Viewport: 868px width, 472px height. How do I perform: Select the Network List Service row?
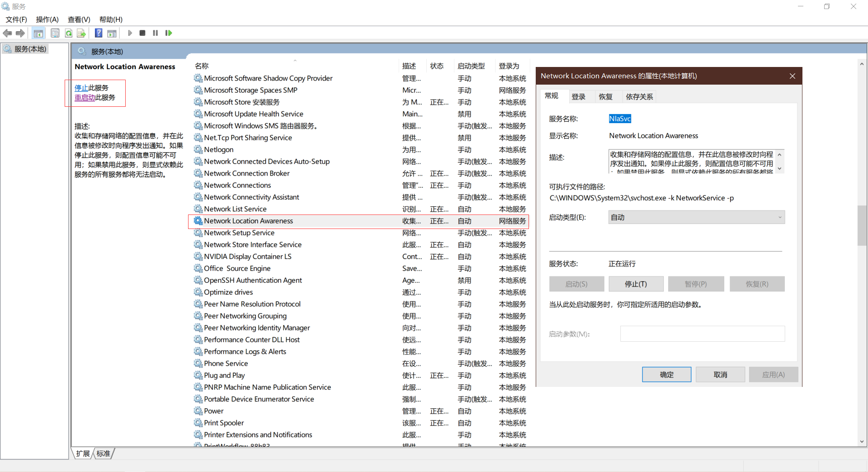tap(236, 209)
